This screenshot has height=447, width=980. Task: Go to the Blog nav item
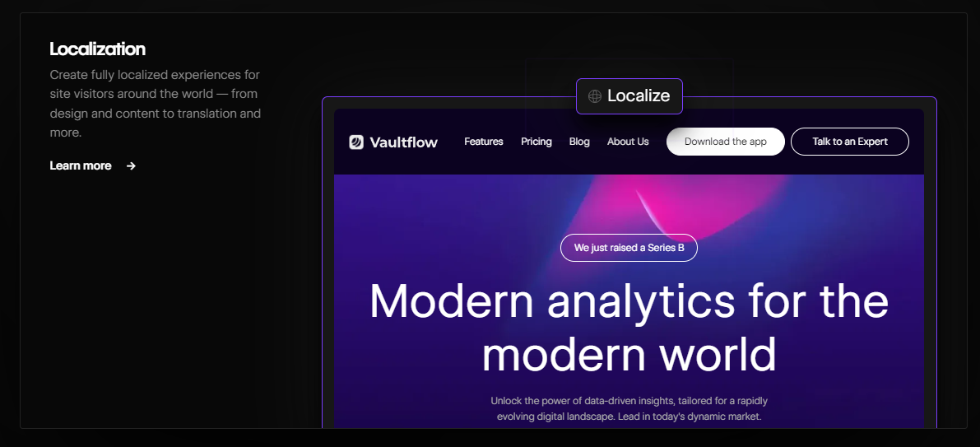pyautogui.click(x=579, y=142)
